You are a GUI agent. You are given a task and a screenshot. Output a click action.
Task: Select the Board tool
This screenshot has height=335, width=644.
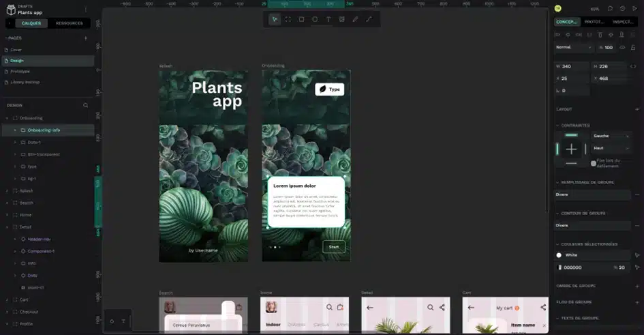pyautogui.click(x=288, y=19)
